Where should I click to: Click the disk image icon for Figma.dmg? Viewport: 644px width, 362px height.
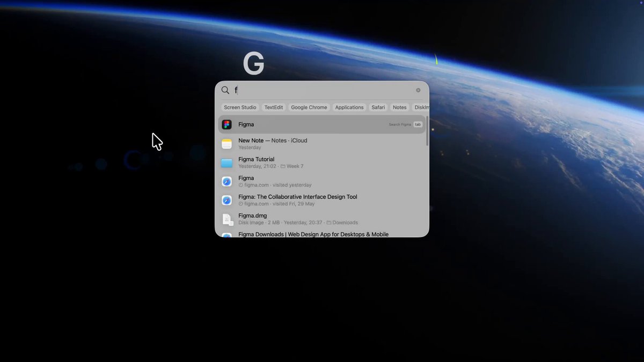228,219
